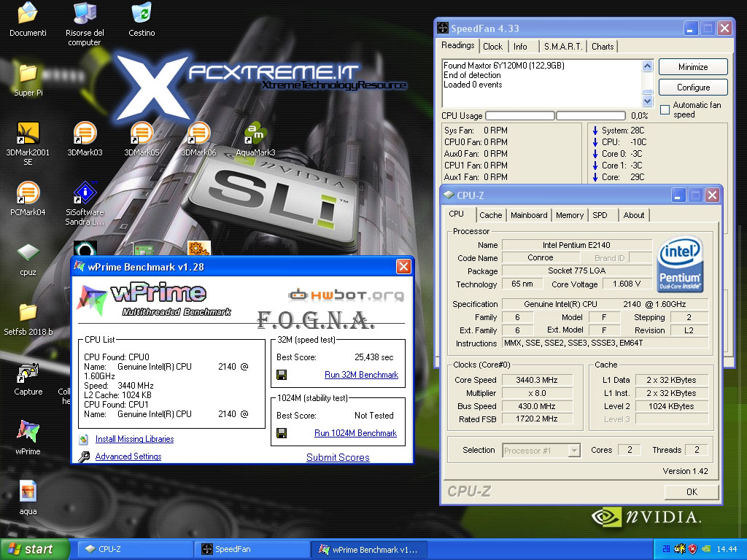Click the first CPU Usage bar in SpeedFan
This screenshot has width=747, height=560.
coord(519,116)
